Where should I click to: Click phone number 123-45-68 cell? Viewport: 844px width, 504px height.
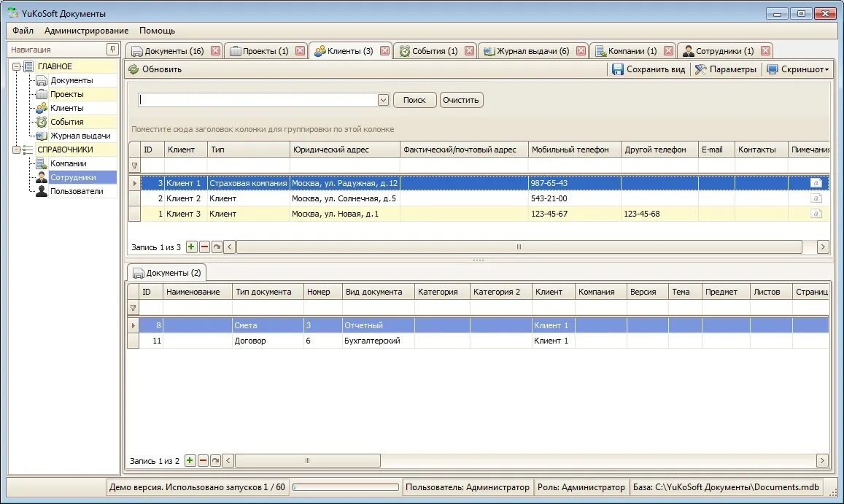pos(659,214)
